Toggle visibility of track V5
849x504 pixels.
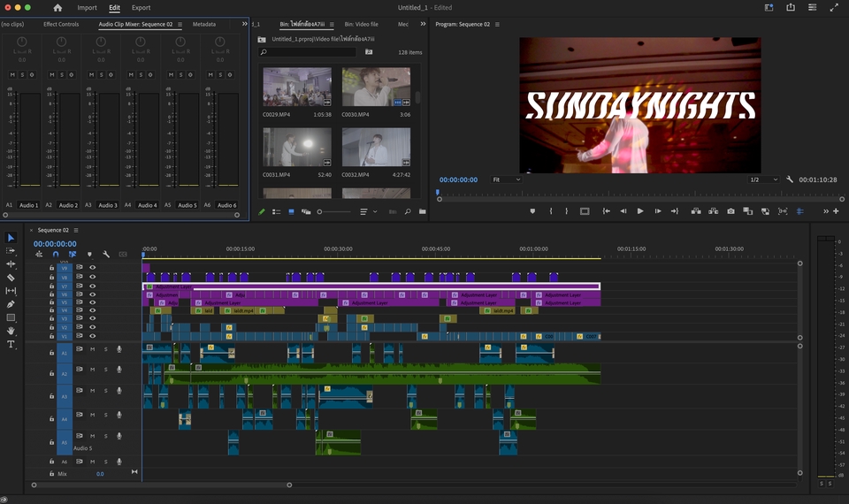click(x=93, y=302)
